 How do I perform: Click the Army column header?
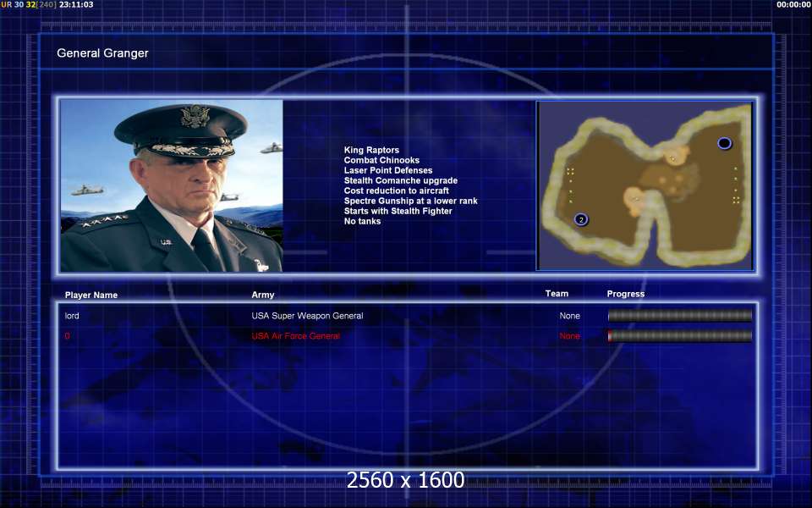pyautogui.click(x=262, y=295)
